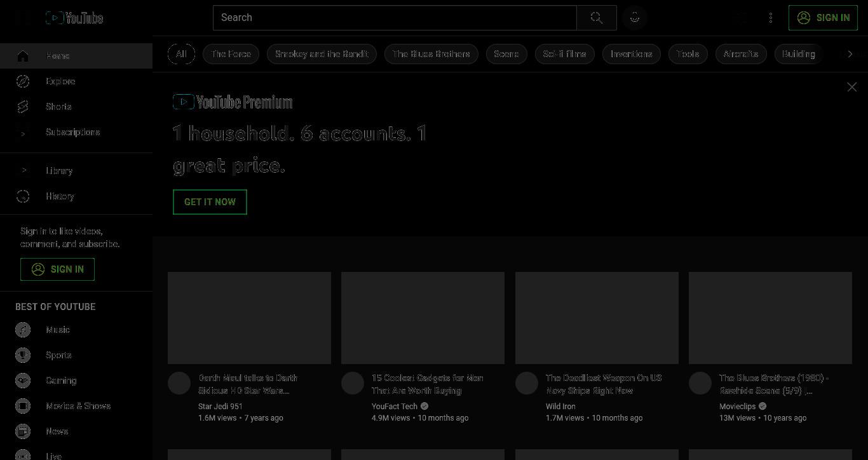Click the Star Jedi 951 channel avatar

[x=179, y=383]
